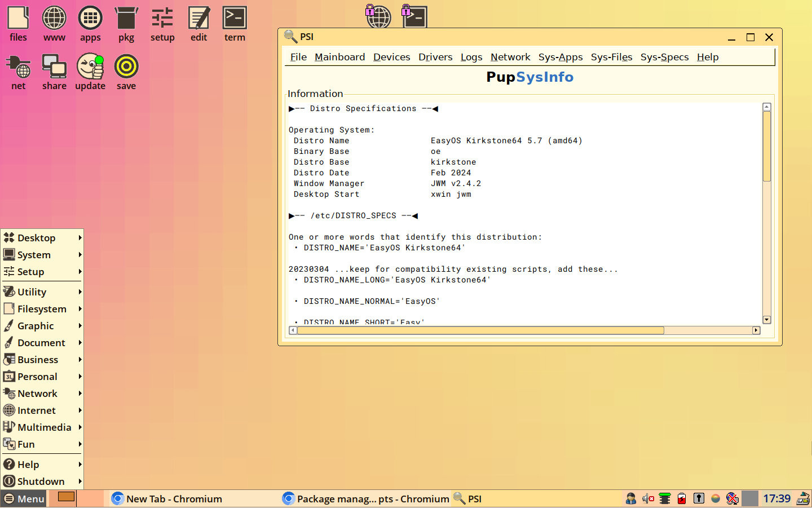Click the PSI magnifier title icon

click(290, 37)
